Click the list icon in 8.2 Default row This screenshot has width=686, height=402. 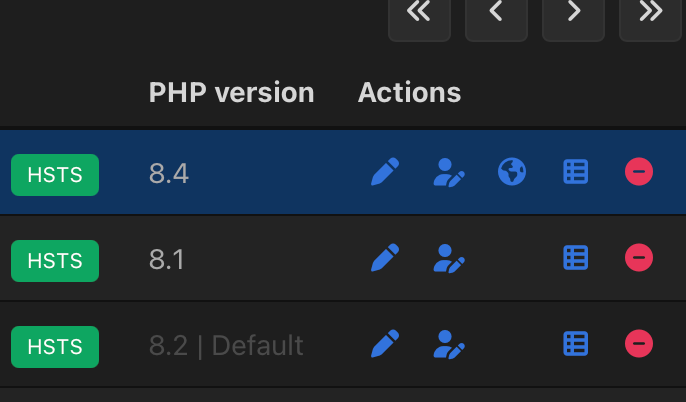point(575,345)
